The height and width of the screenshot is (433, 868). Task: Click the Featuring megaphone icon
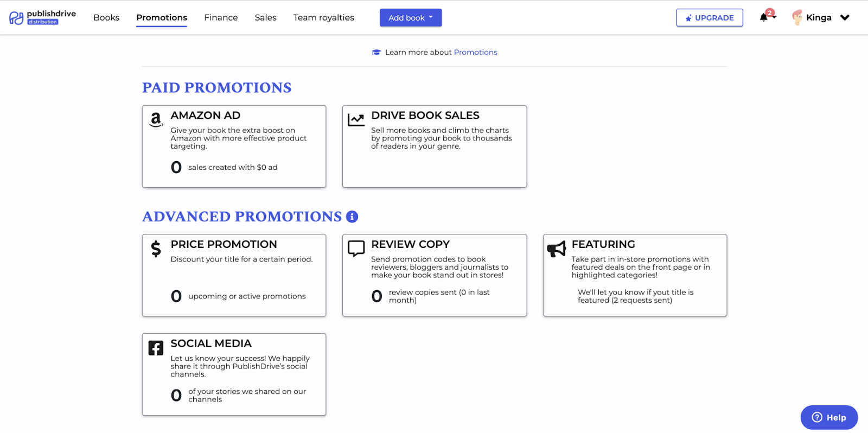[x=557, y=249]
